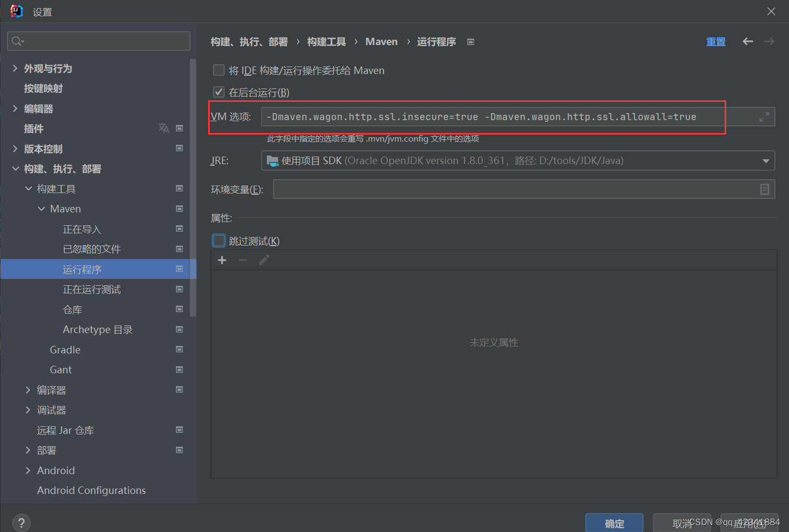Click project-level icon beside 已忽略的文件
This screenshot has height=532, width=789.
(180, 249)
